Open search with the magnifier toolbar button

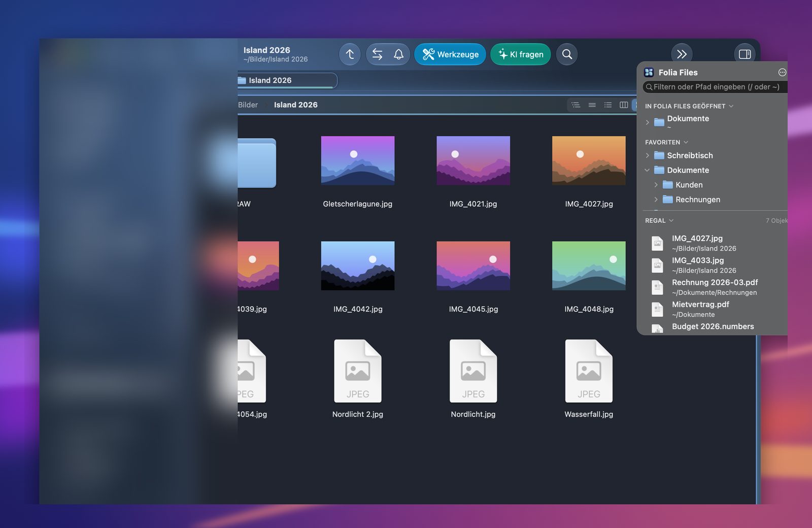pyautogui.click(x=567, y=54)
